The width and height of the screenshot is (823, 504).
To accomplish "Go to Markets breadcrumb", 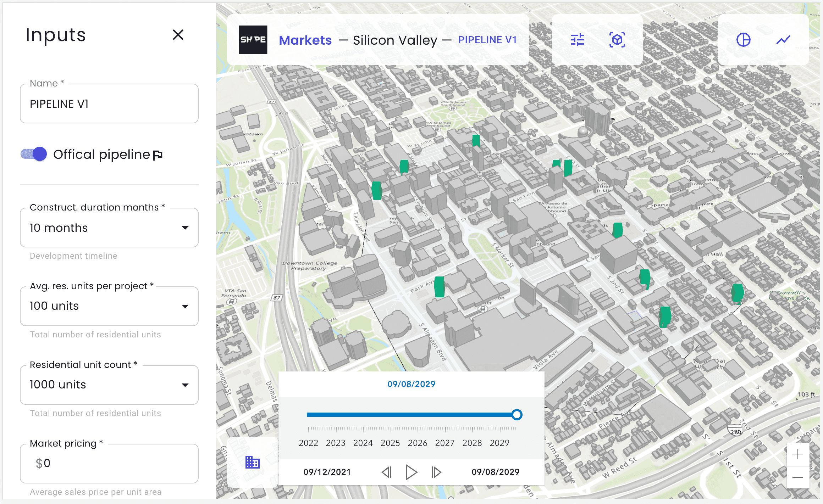I will pyautogui.click(x=305, y=40).
